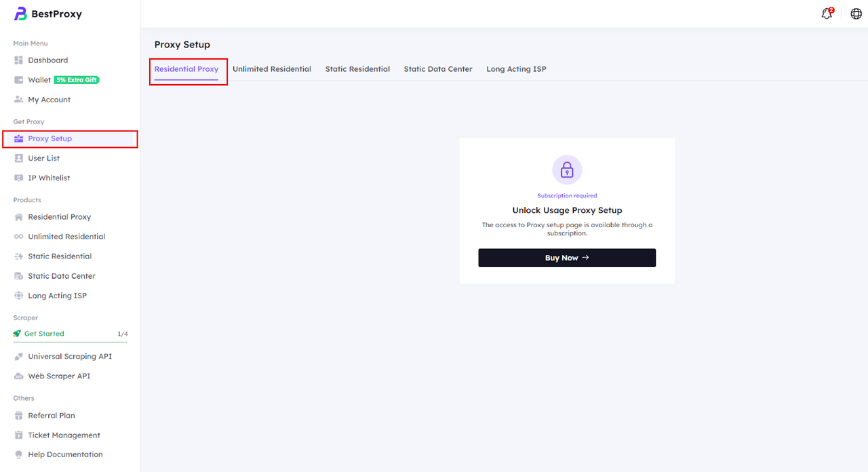Click the Help Documentation lightbulb icon
This screenshot has width=868, height=472.
(19, 454)
